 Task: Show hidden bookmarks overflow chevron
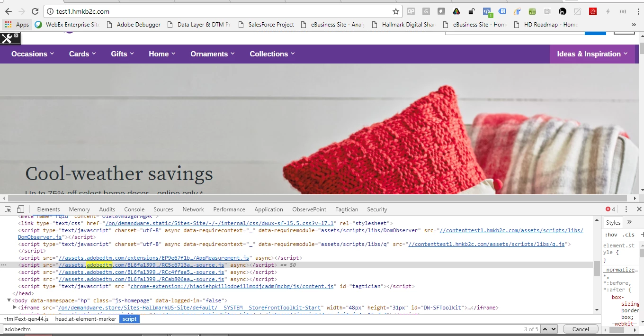point(634,25)
